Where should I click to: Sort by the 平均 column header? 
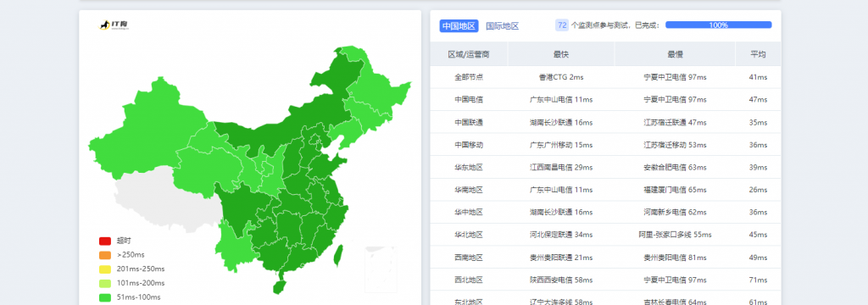click(x=758, y=54)
